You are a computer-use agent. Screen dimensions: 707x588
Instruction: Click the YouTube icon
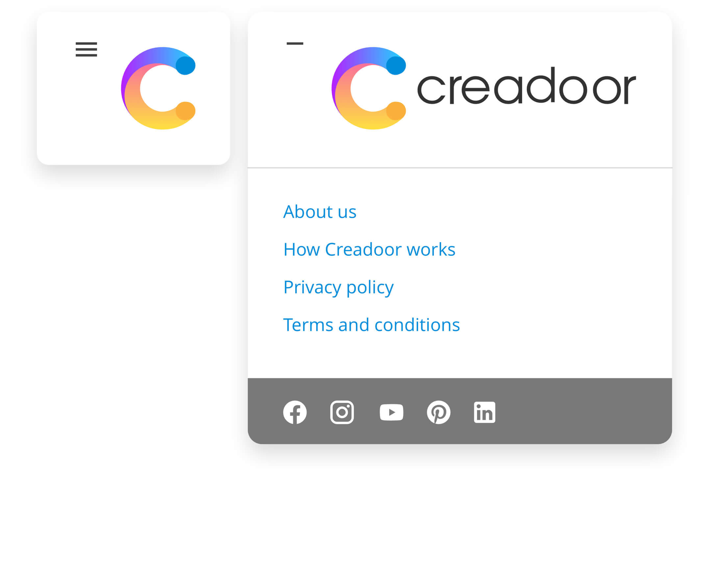(x=391, y=412)
